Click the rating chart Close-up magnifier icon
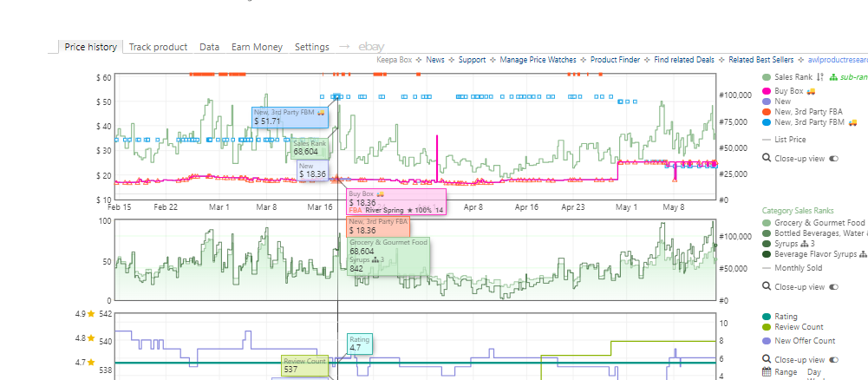 tap(767, 359)
